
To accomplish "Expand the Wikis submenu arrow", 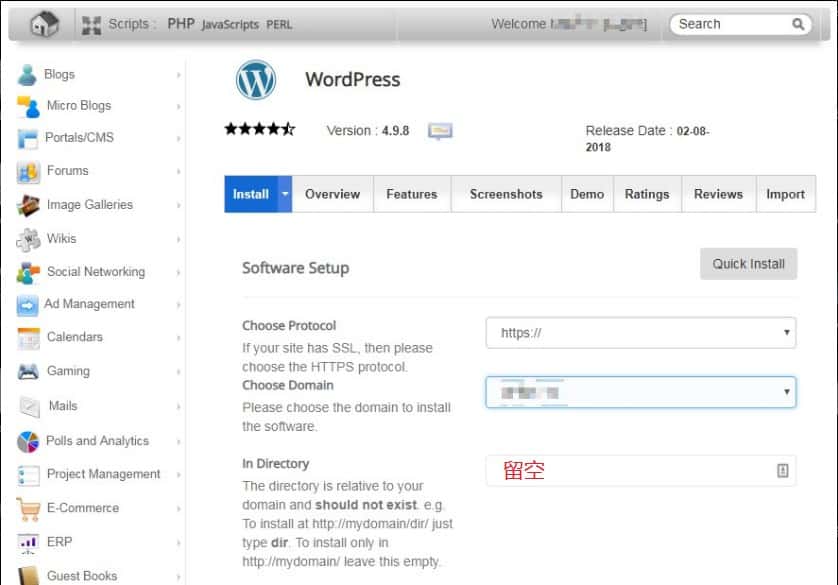I will click(x=179, y=239).
